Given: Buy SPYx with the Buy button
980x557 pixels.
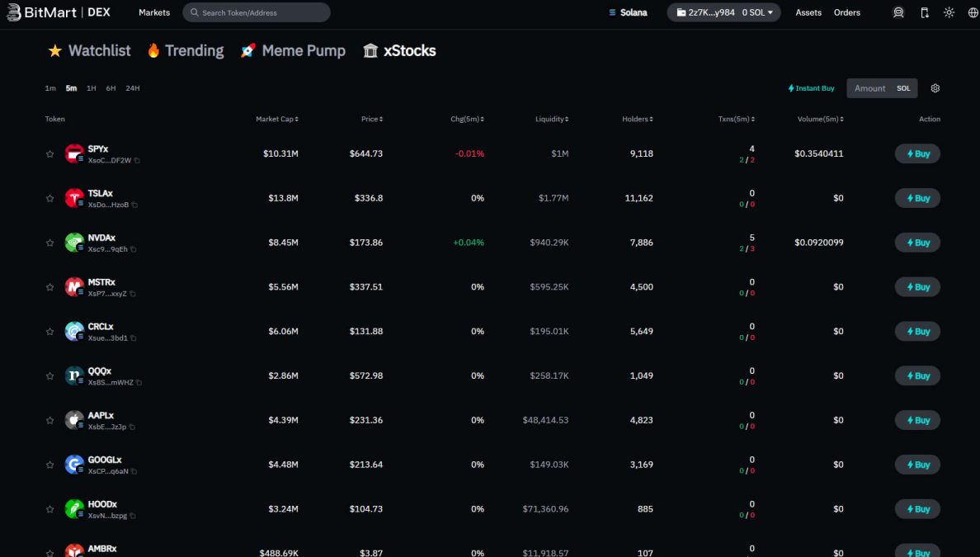Looking at the screenshot, I should [917, 153].
